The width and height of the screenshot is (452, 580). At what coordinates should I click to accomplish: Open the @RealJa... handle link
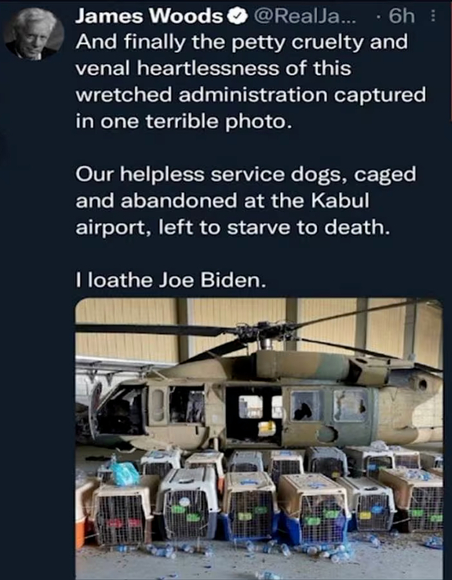(x=303, y=16)
